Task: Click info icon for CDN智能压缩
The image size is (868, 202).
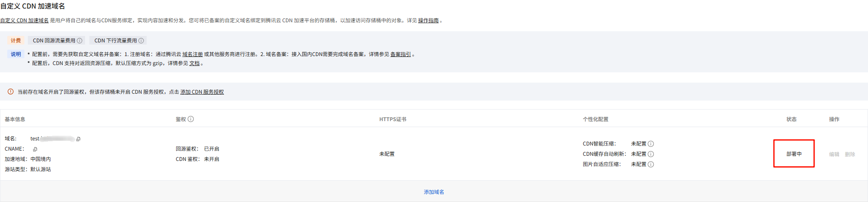Action: coord(651,144)
